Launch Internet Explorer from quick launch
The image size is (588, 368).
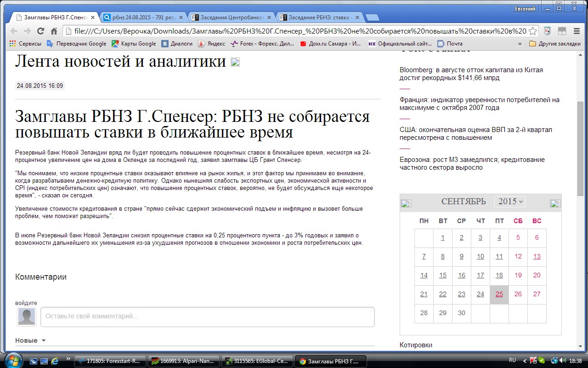(55, 361)
